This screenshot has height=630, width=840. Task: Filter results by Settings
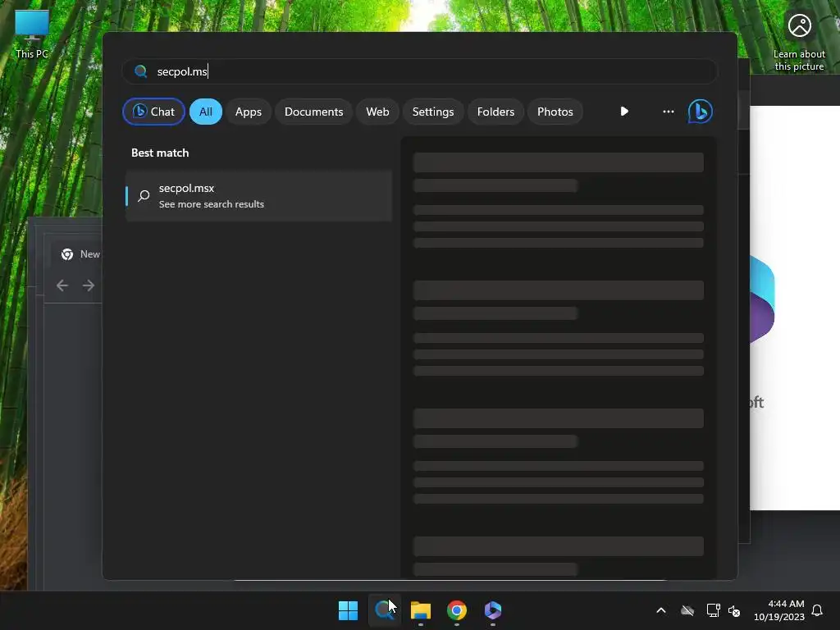[x=433, y=112]
